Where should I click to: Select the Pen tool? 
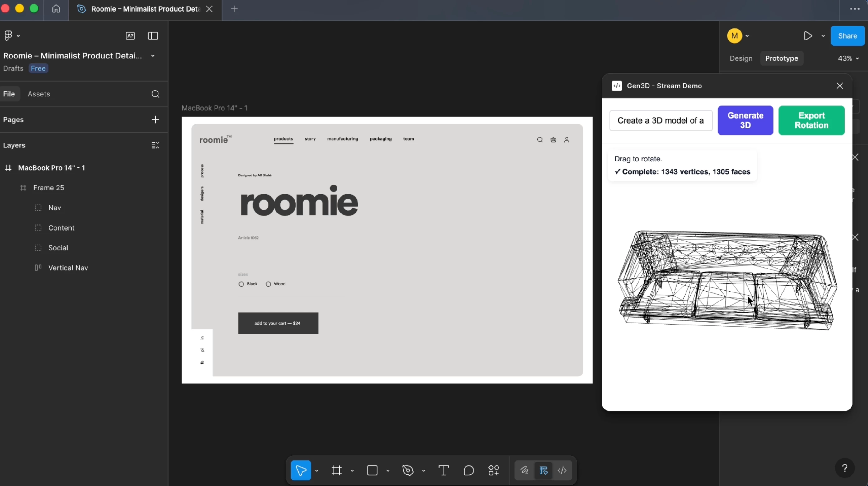click(408, 470)
